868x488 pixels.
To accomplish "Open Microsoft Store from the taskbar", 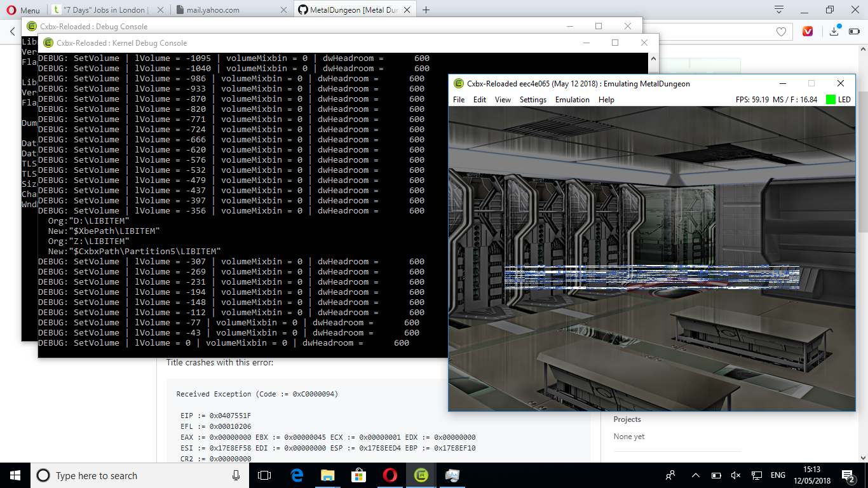I will click(x=359, y=475).
